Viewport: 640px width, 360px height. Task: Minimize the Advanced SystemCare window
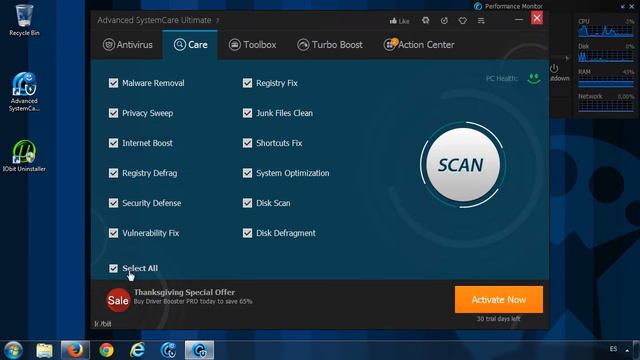[519, 19]
